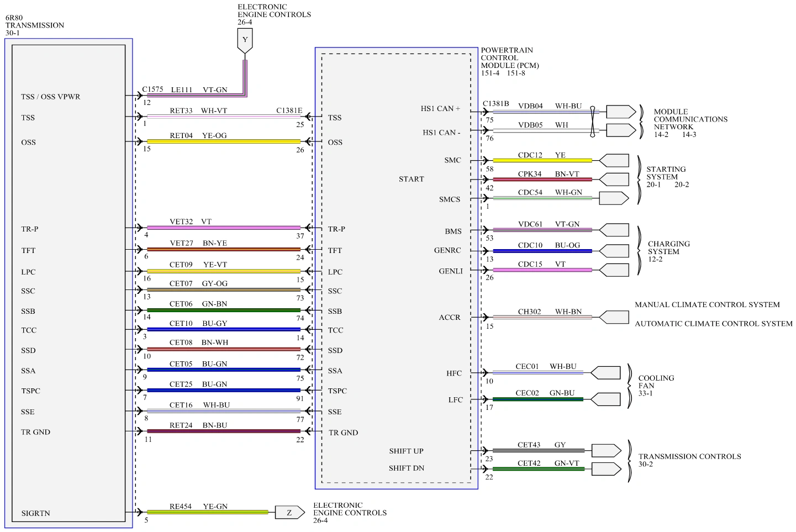Click the connector label C1575
The width and height of the screenshot is (796, 532).
click(x=152, y=89)
